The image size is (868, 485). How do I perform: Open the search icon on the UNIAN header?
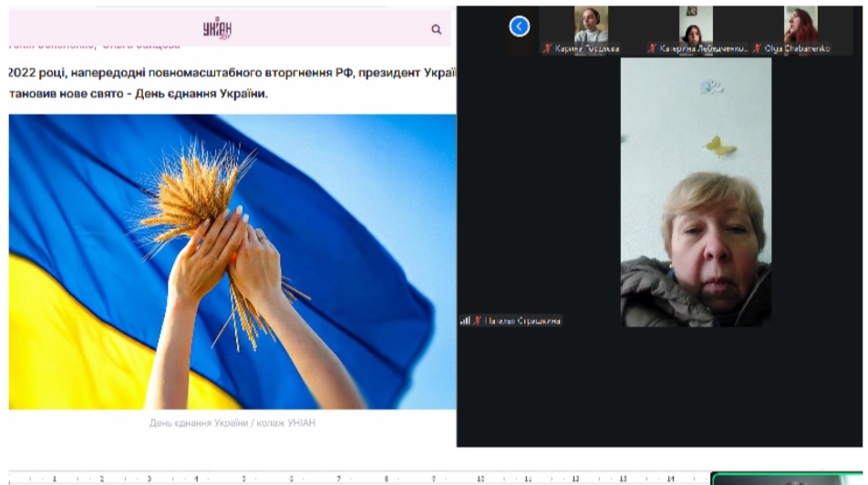(437, 29)
